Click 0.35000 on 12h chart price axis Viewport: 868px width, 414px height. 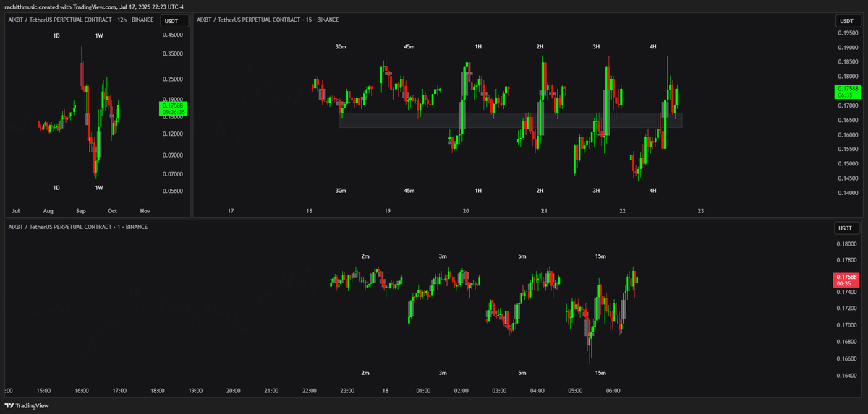[173, 54]
